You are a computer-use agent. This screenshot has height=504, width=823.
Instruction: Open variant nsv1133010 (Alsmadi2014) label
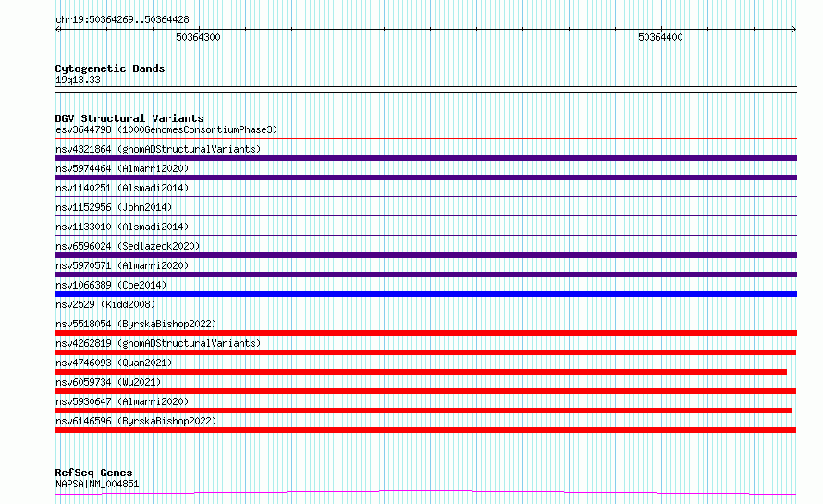click(x=122, y=227)
